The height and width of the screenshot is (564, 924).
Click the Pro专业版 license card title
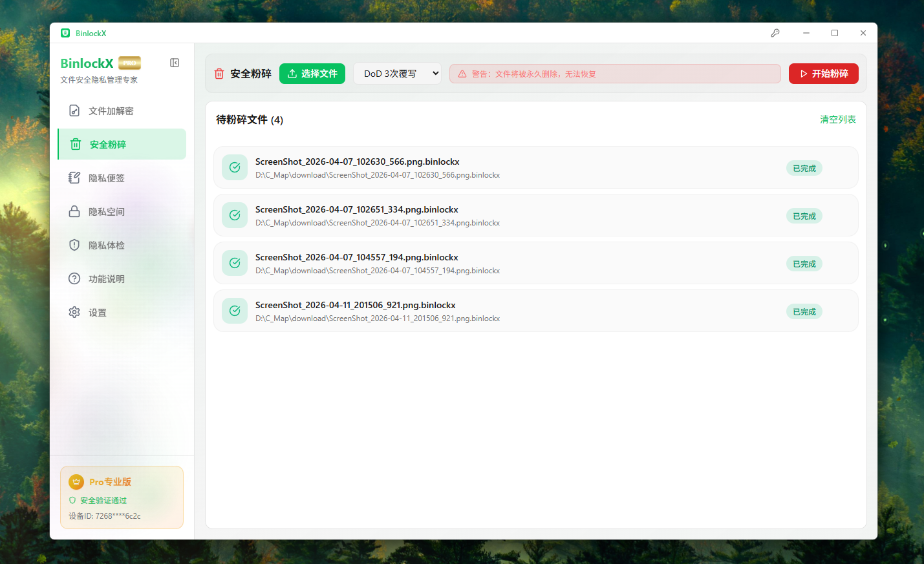pos(111,482)
